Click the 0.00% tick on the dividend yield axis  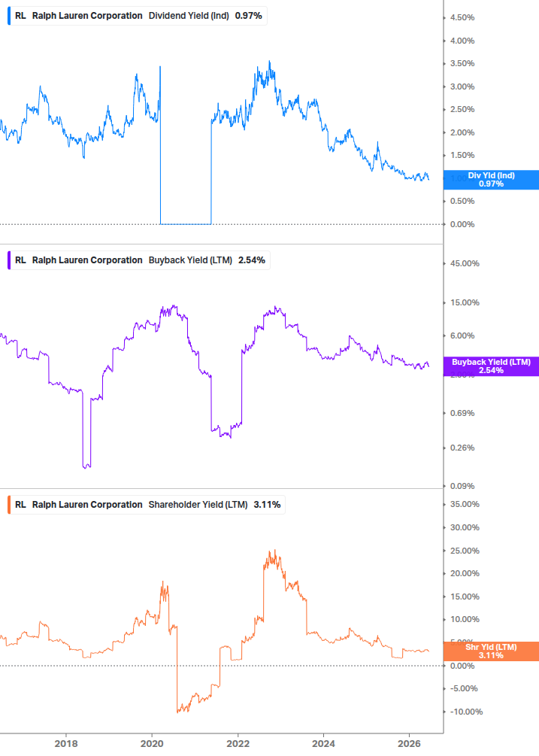pyautogui.click(x=462, y=224)
